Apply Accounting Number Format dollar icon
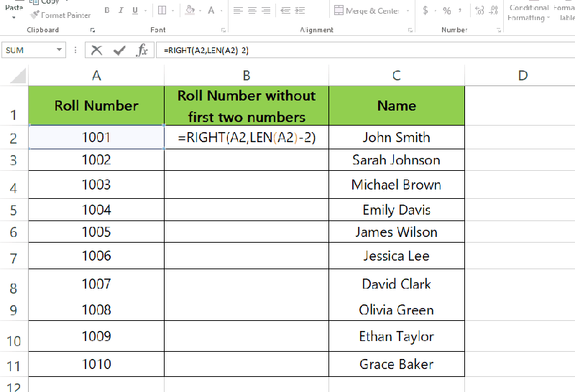This screenshot has width=575, height=392. coord(425,10)
